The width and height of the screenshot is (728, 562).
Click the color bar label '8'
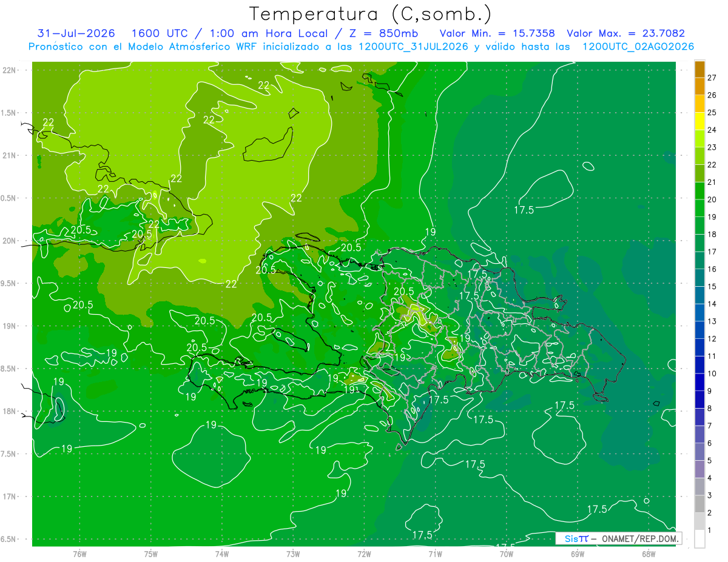click(x=710, y=409)
